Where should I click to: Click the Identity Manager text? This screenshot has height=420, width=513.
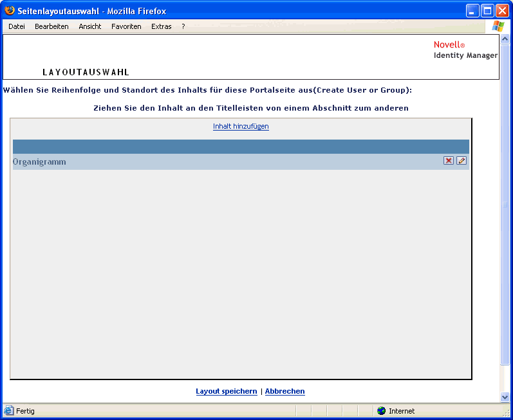(465, 55)
